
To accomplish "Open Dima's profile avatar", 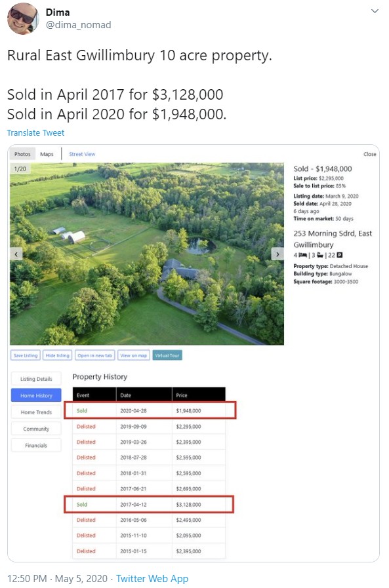I will point(23,18).
